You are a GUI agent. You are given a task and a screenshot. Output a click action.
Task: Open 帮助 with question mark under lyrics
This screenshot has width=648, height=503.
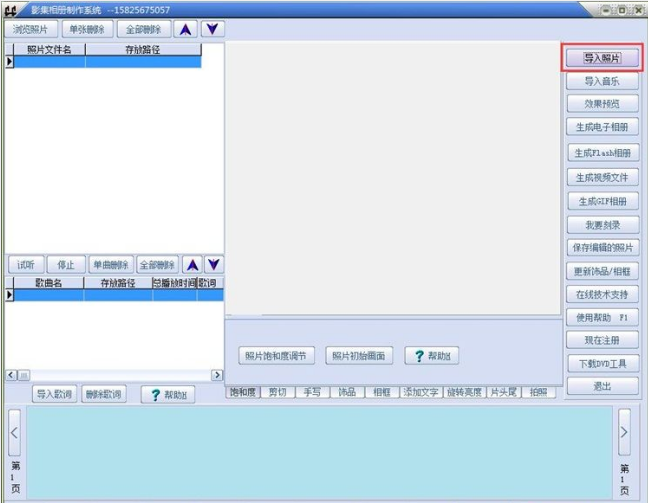(168, 394)
